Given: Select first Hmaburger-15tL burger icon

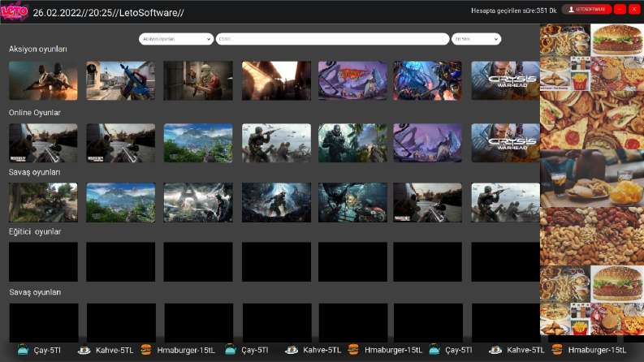Looking at the screenshot, I should coord(146,350).
